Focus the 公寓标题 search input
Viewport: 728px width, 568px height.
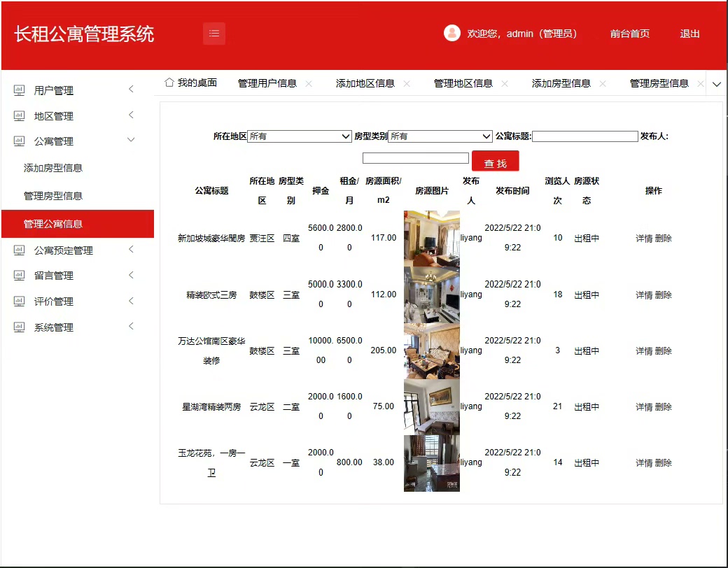(x=585, y=136)
